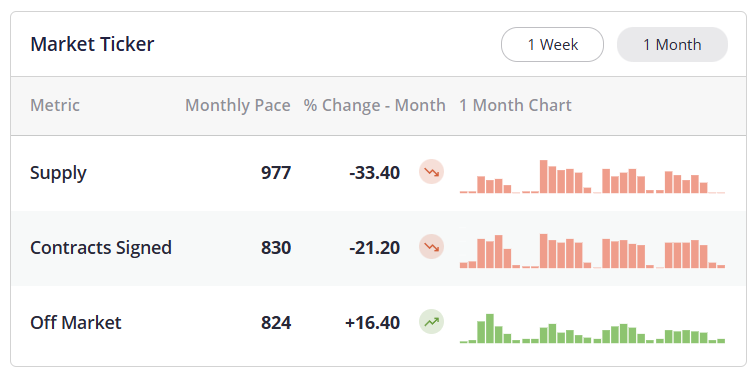Click the % Change - Month header
The height and width of the screenshot is (378, 755).
point(375,105)
